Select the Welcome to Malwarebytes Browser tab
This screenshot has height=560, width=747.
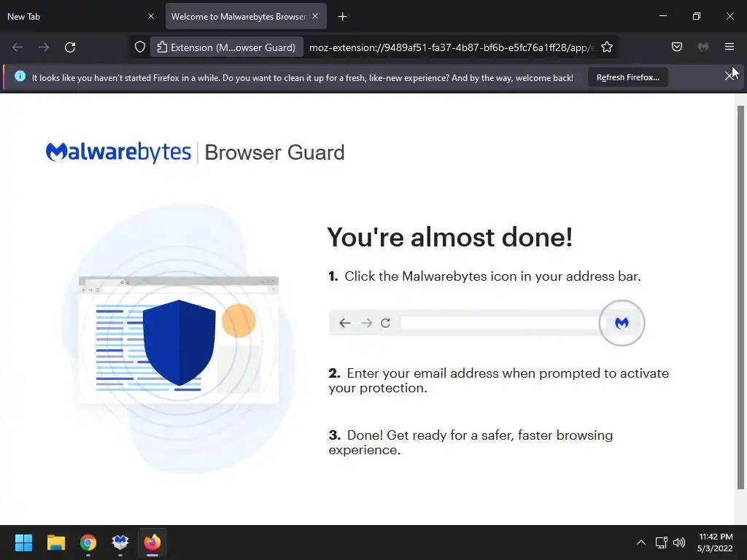(x=246, y=16)
